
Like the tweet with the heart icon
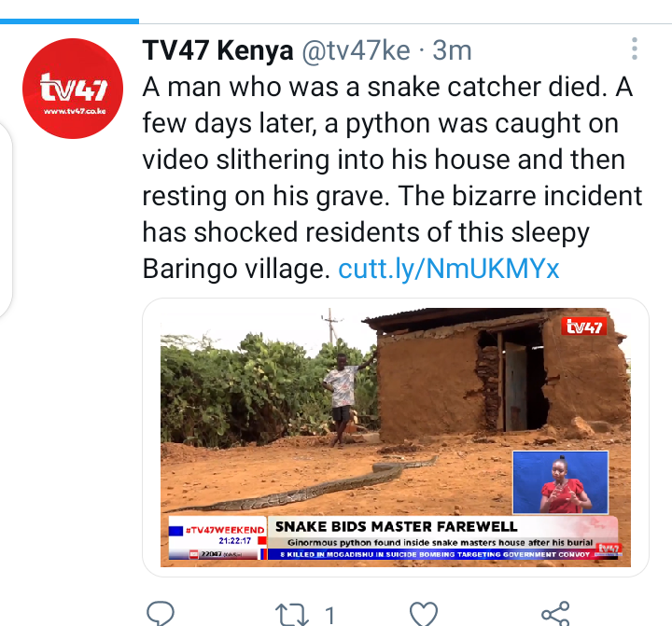coord(424,614)
